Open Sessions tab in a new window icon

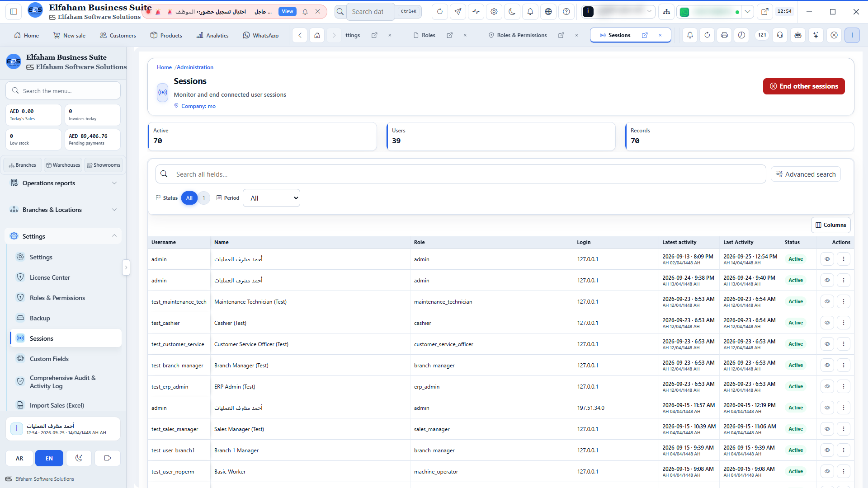[x=645, y=35]
